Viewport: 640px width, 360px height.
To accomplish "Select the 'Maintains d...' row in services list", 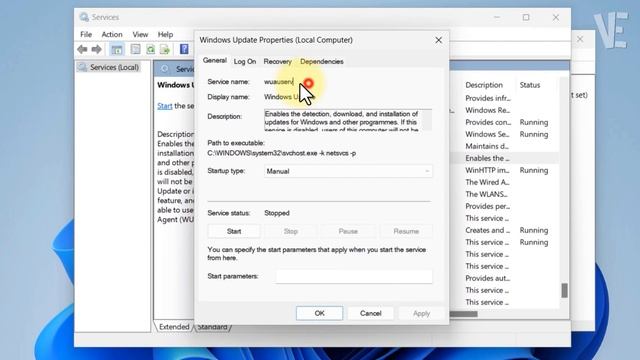I will click(505, 146).
